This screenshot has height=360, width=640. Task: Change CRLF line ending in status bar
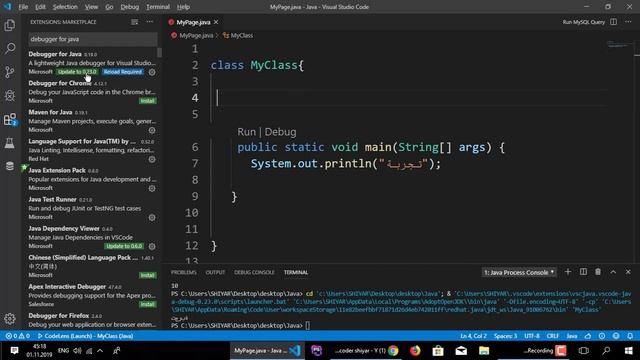552,336
